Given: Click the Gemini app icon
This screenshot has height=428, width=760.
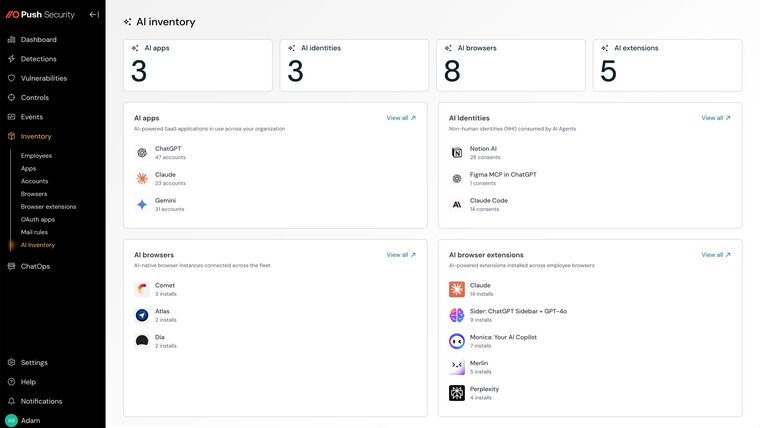Looking at the screenshot, I should [x=142, y=204].
